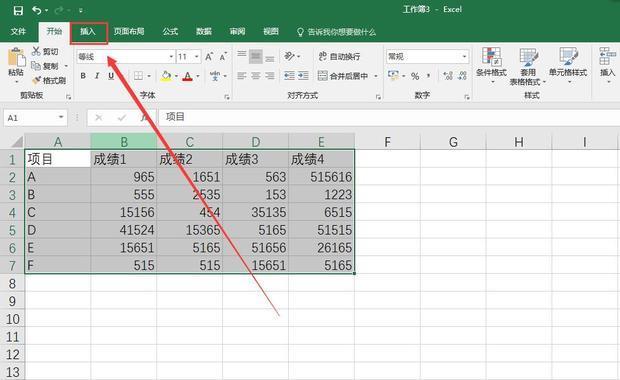Click the Tell Me search box
The image size is (620, 380).
(336, 32)
